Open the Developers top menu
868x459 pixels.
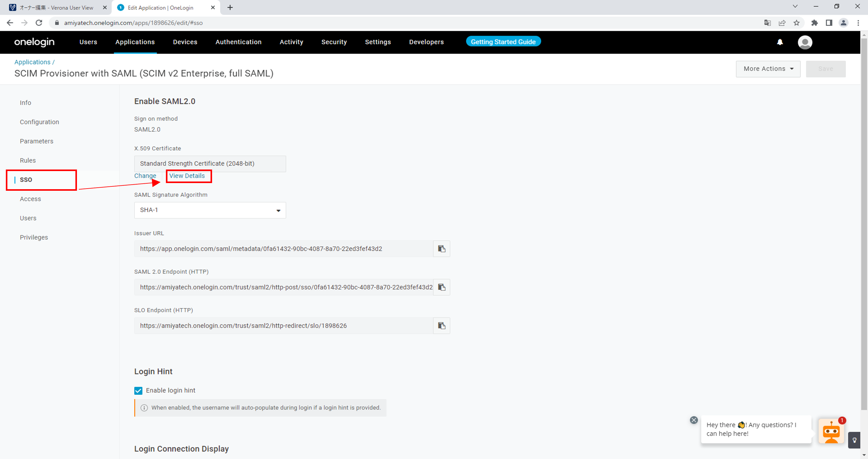tap(426, 42)
